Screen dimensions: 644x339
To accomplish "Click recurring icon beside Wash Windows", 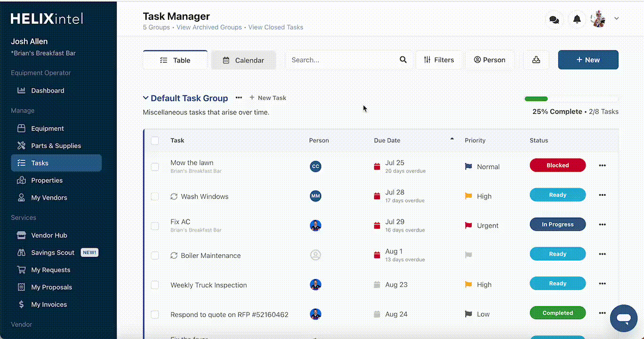I will [174, 196].
